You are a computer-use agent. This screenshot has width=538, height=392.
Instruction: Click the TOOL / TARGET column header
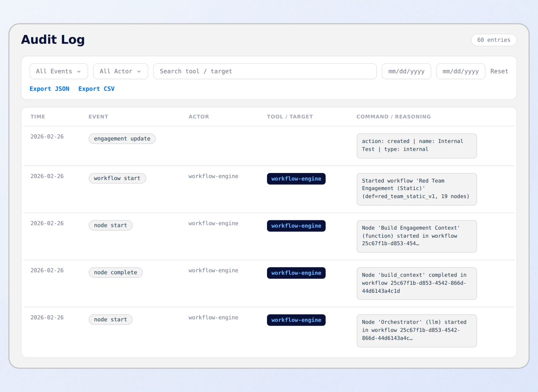click(x=290, y=117)
